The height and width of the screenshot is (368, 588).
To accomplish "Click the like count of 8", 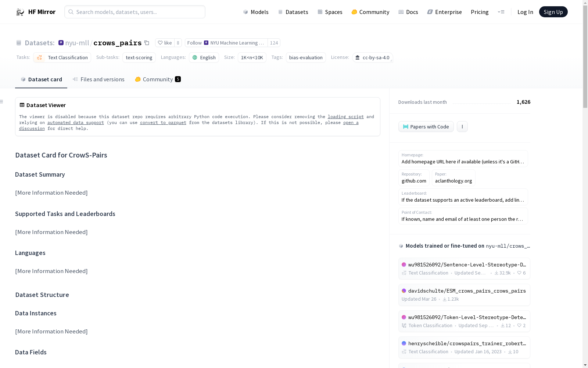I will tap(178, 43).
